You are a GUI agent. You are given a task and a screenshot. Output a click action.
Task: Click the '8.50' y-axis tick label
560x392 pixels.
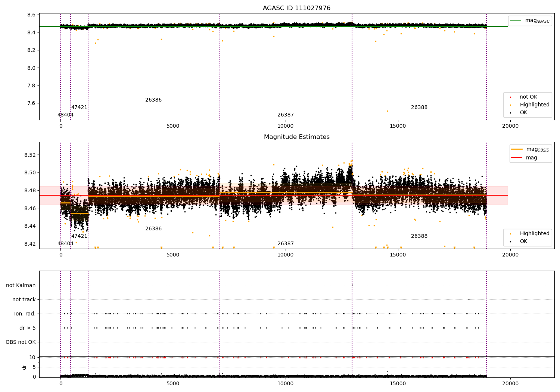(x=30, y=173)
